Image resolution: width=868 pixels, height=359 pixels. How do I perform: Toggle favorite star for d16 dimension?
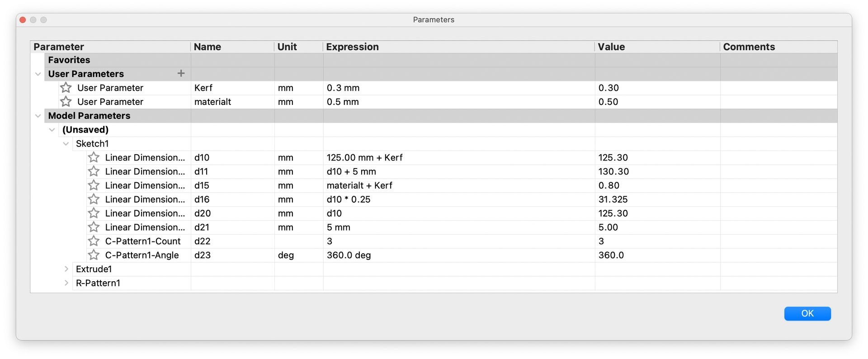click(x=94, y=199)
